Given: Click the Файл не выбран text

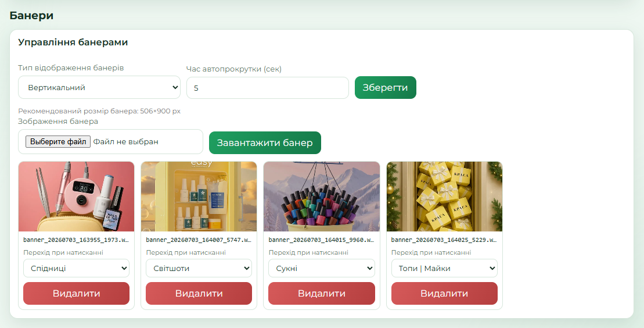Looking at the screenshot, I should 125,141.
